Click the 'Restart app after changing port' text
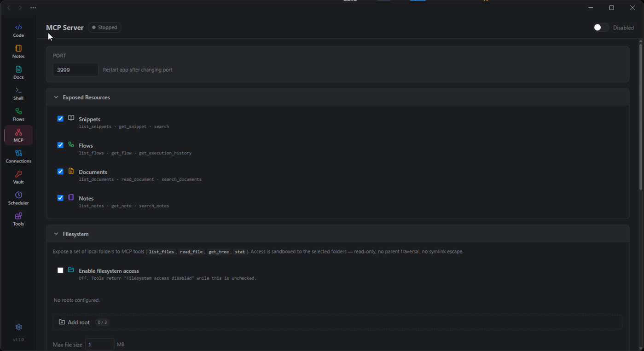This screenshot has height=351, width=644. click(x=138, y=70)
